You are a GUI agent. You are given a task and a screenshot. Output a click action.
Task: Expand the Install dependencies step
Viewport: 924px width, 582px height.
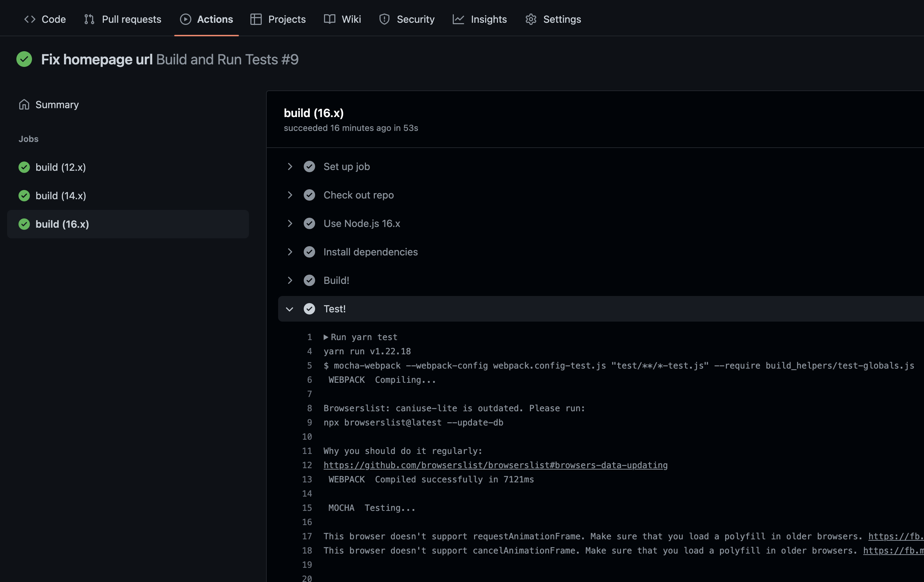point(290,252)
